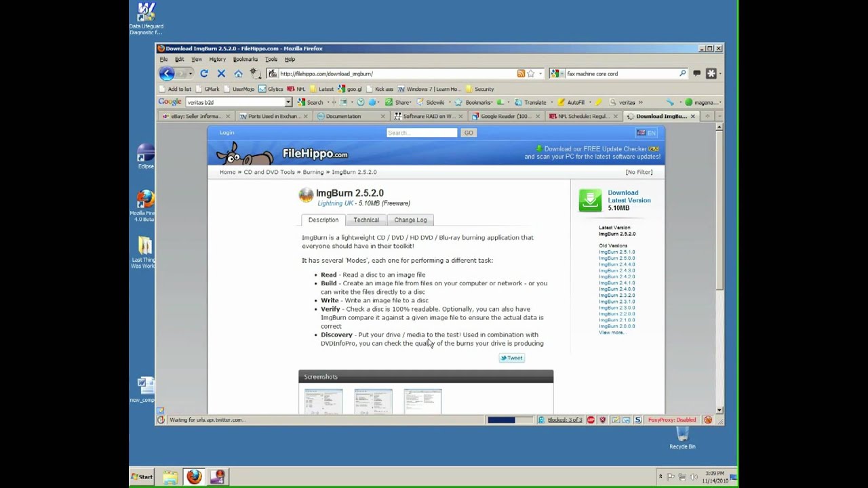
Task: Open the first screenshot thumbnail
Action: coord(323,401)
